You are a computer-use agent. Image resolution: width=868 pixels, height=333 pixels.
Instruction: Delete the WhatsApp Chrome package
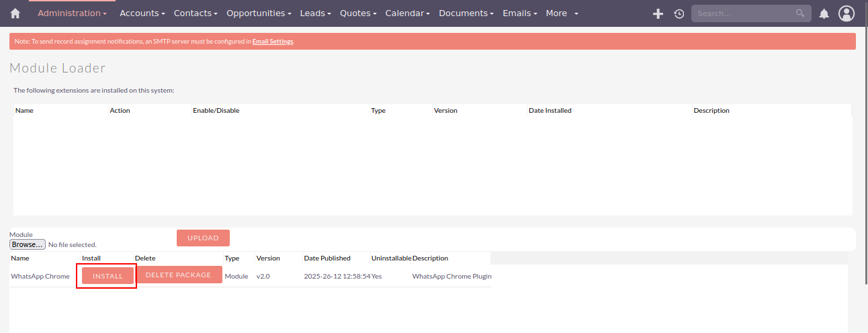tap(179, 275)
